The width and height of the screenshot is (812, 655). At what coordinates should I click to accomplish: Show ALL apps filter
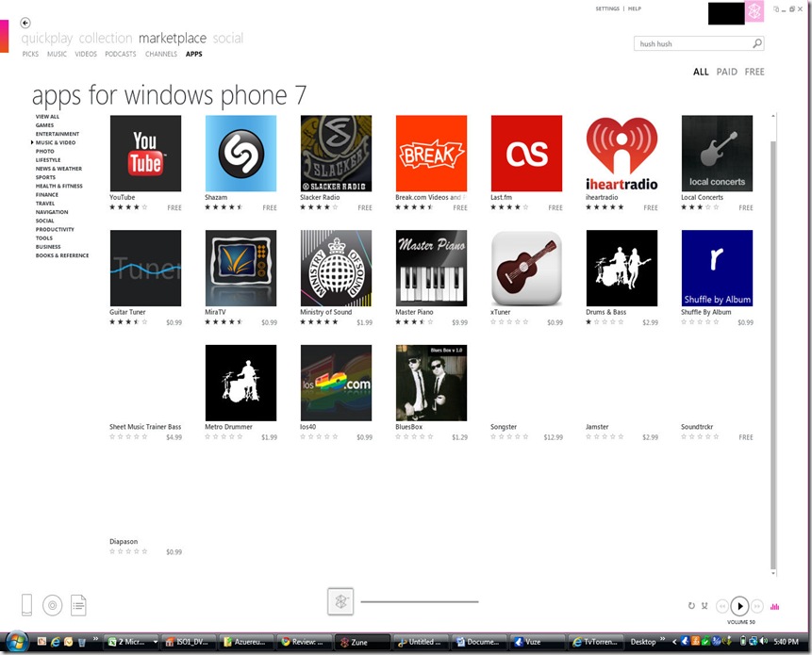coord(701,72)
